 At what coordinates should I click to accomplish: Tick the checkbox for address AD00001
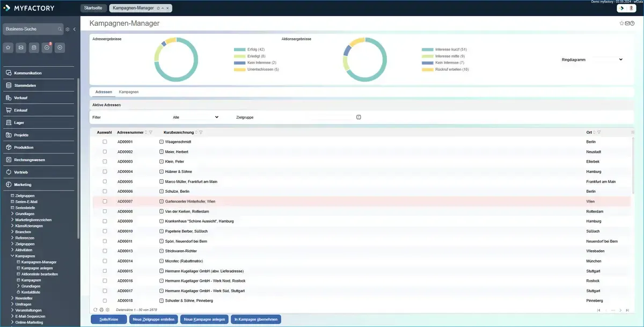[x=105, y=142]
